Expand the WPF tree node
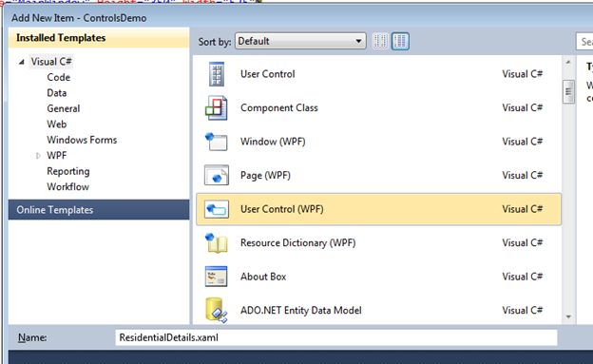593x364 pixels. click(38, 156)
